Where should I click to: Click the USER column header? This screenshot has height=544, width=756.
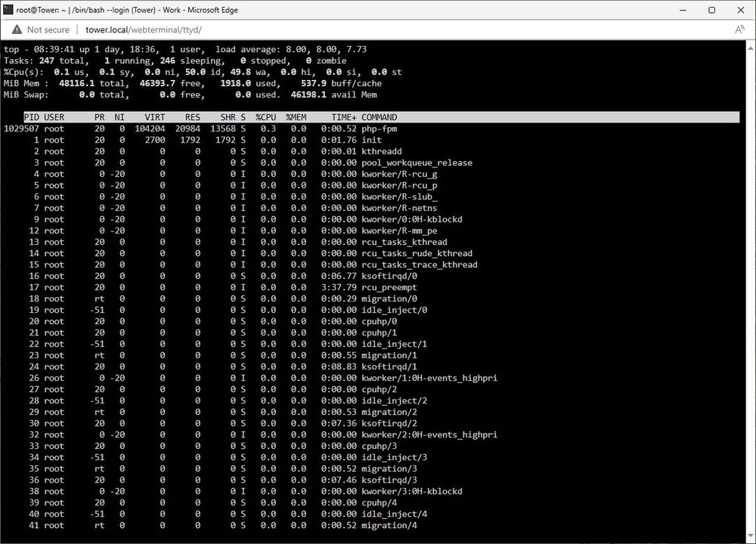(x=54, y=117)
